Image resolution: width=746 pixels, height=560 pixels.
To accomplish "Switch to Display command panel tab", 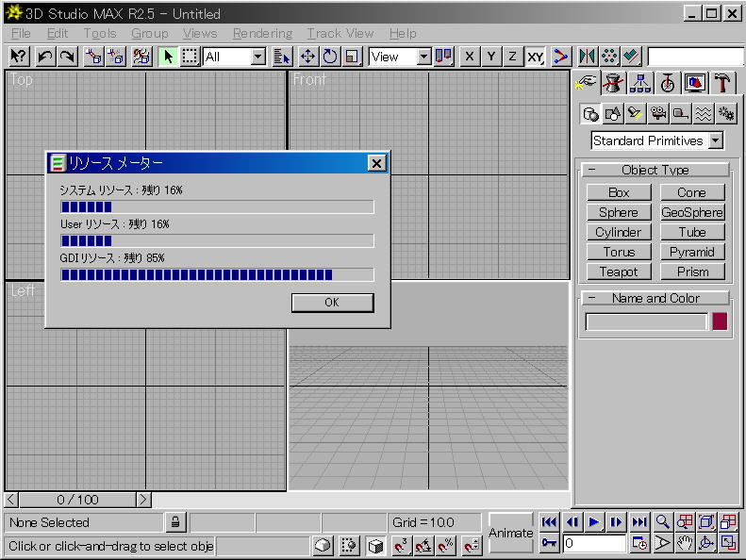I will [x=695, y=83].
